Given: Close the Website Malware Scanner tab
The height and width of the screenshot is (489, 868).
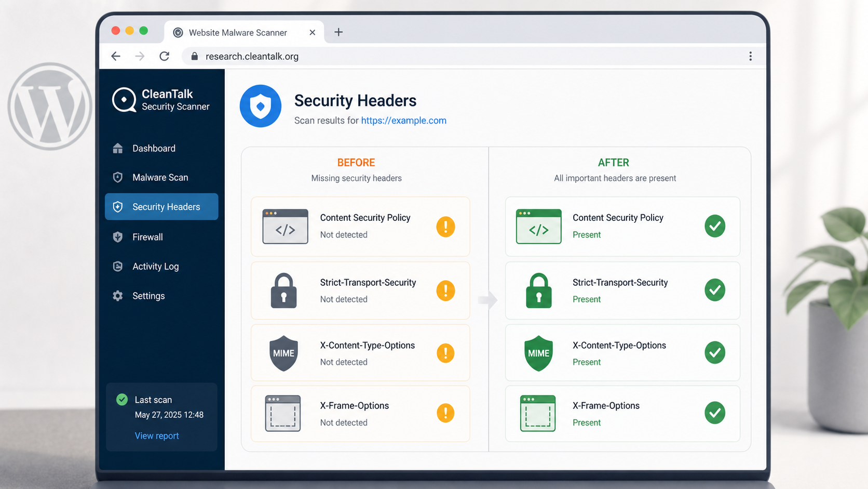Looking at the screenshot, I should tap(312, 32).
